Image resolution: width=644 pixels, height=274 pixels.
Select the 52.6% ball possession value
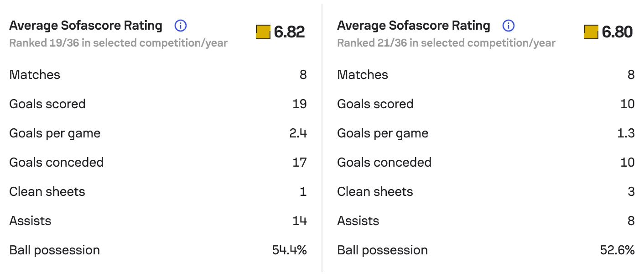[x=618, y=250]
